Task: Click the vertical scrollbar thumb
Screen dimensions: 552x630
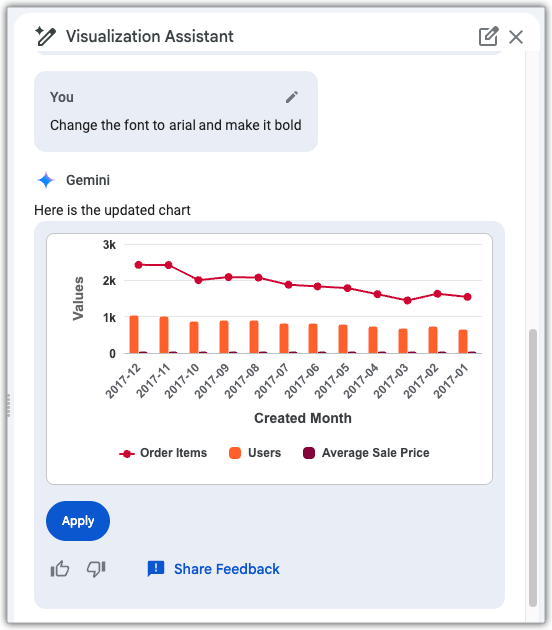Action: click(533, 468)
